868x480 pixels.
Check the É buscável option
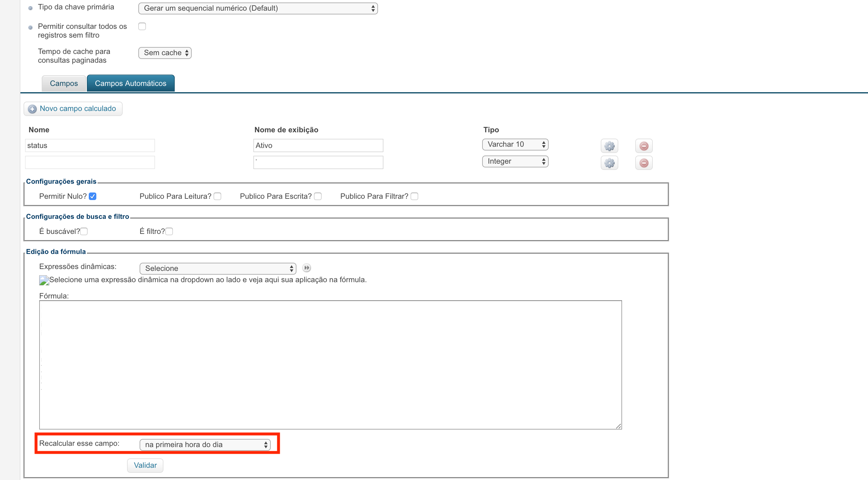[84, 231]
